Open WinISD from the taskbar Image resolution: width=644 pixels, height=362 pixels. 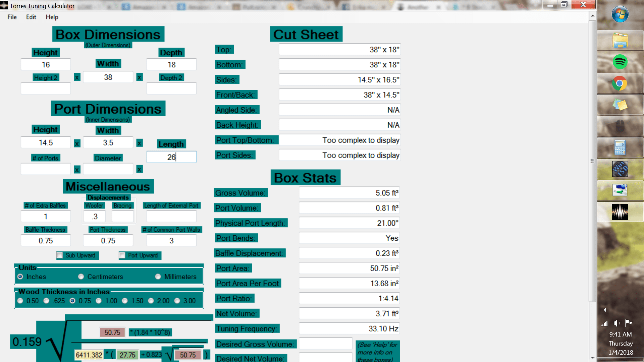click(620, 169)
